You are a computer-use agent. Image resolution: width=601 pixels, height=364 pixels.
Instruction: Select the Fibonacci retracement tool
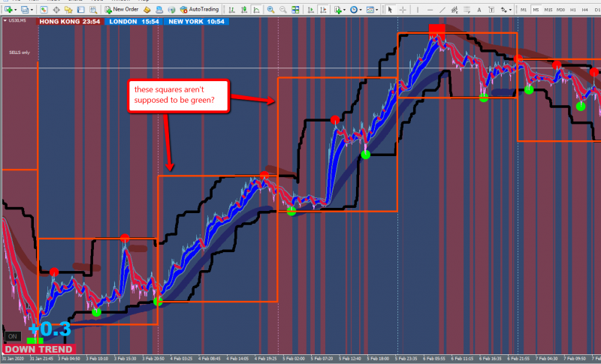pyautogui.click(x=467, y=10)
